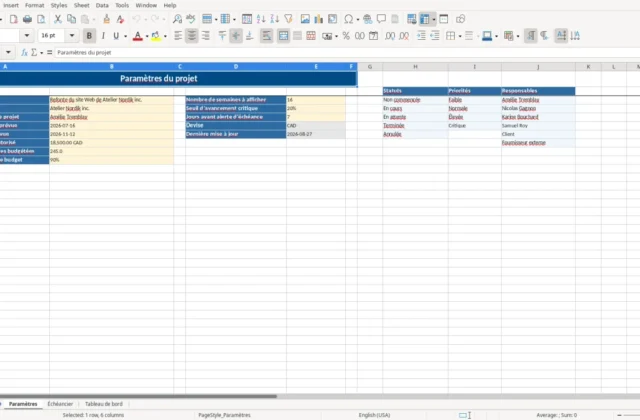The width and height of the screenshot is (640, 420).
Task: Click the formula input line
Action: coord(347,52)
